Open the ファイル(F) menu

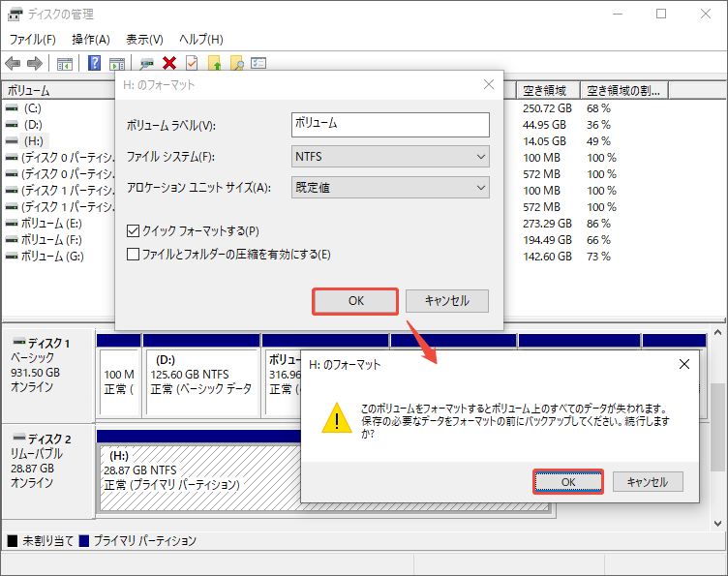coord(33,40)
